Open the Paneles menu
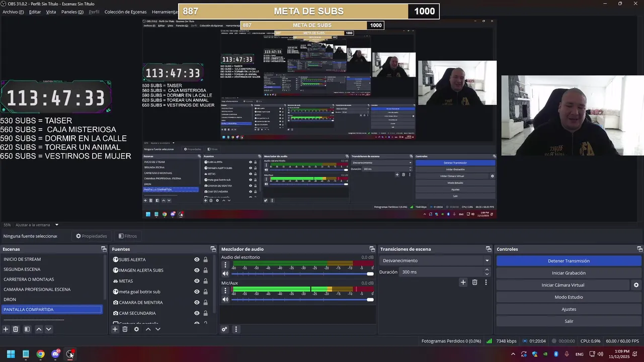Image resolution: width=644 pixels, height=362 pixels. 72,12
